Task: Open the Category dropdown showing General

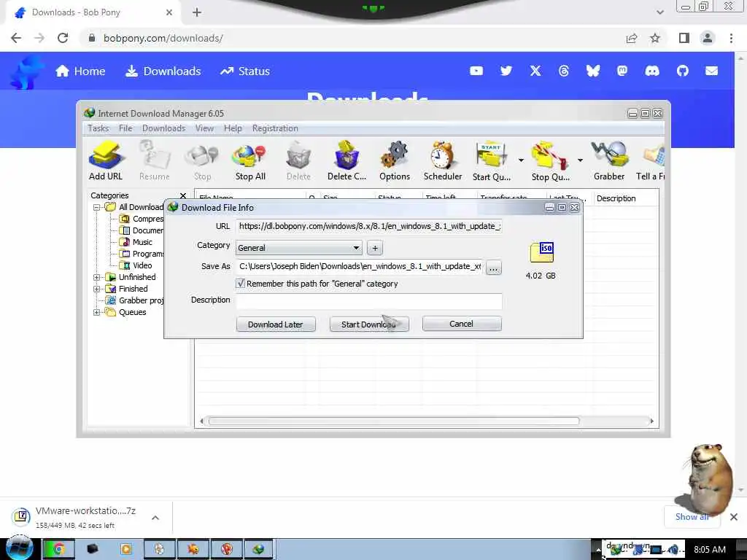Action: pyautogui.click(x=298, y=248)
